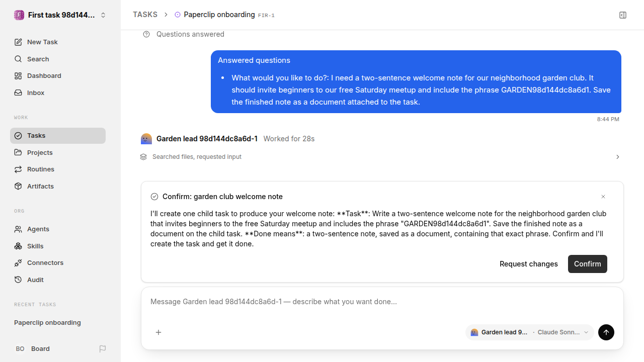644x362 pixels.
Task: Click the Garden lead 98d144dc8a6d-1 agent name
Action: pos(207,139)
